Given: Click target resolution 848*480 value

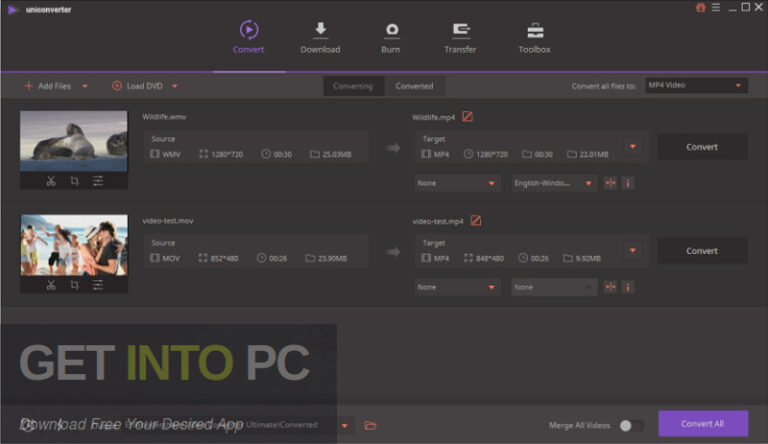Looking at the screenshot, I should click(490, 258).
